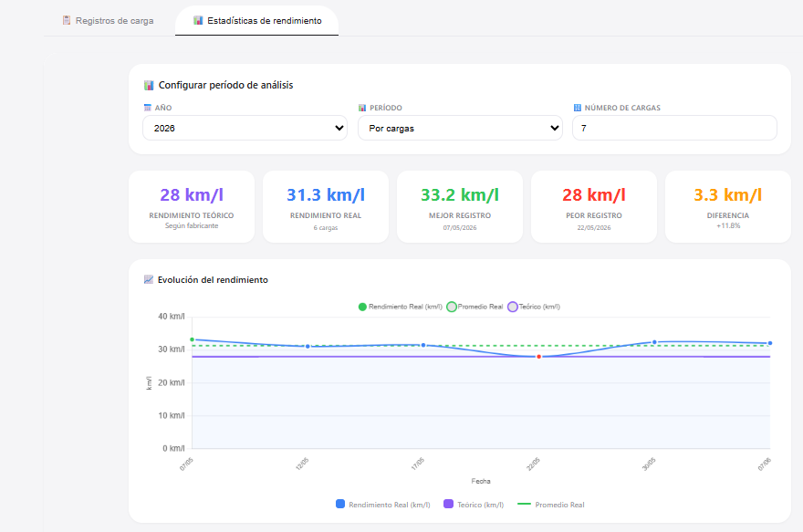
Task: Select Estadísticas de rendimiento tab
Action: tap(257, 20)
